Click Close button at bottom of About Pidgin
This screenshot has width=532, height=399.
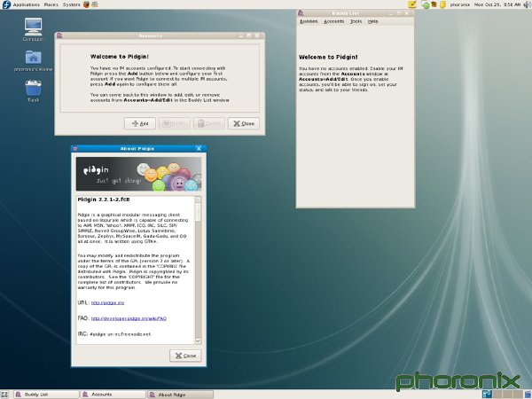pyautogui.click(x=185, y=356)
